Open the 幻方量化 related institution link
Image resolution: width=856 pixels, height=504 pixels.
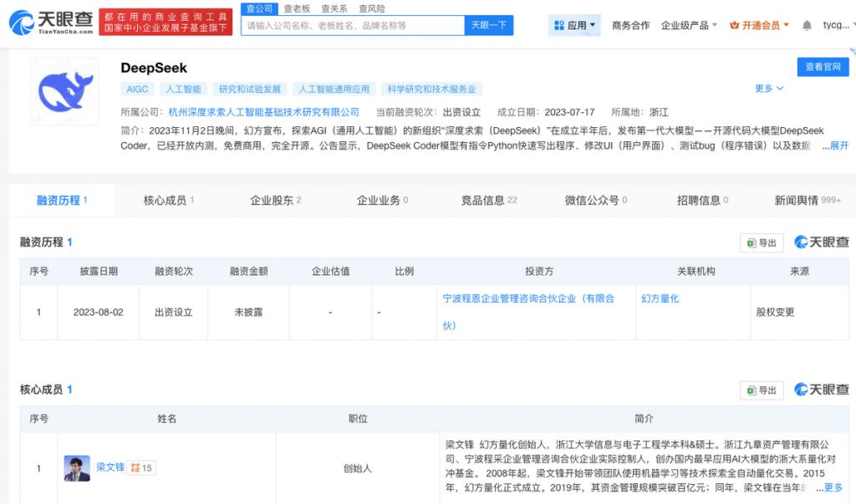click(660, 298)
